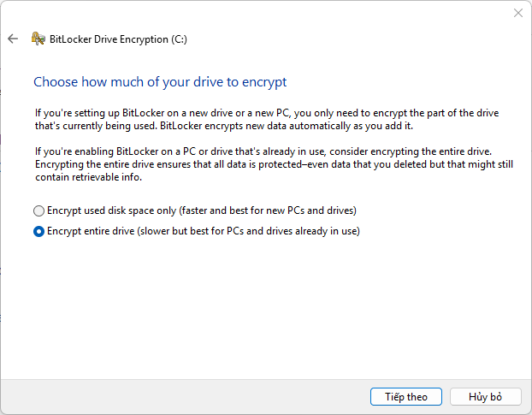Click the Tiếp theo button
The image size is (532, 415).
click(405, 397)
